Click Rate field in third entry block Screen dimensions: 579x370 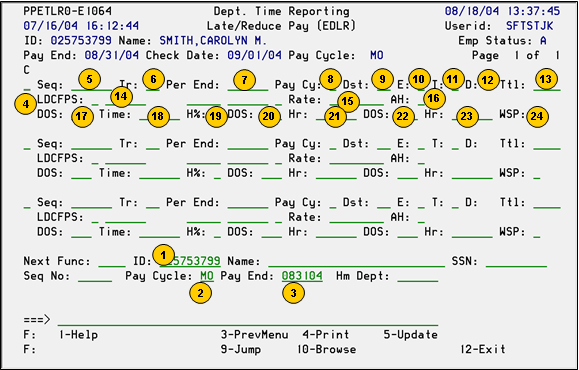(x=357, y=217)
